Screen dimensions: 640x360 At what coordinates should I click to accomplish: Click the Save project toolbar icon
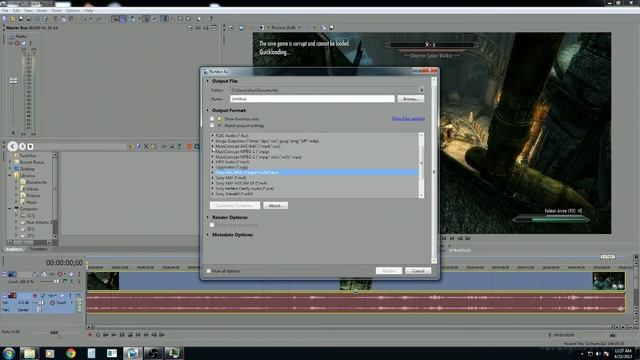21,19
